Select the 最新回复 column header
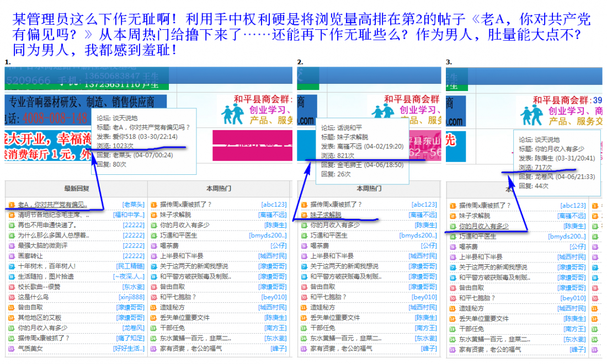This screenshot has width=607, height=364. pyautogui.click(x=76, y=188)
